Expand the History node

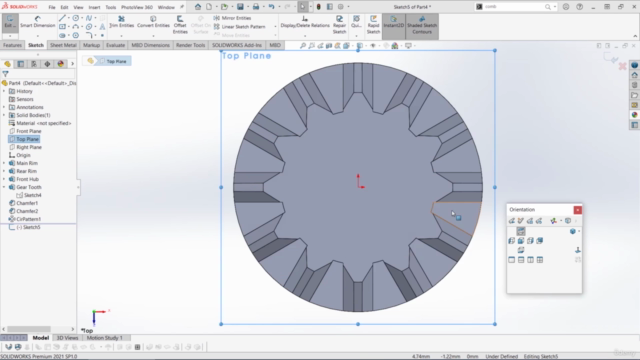point(4,91)
